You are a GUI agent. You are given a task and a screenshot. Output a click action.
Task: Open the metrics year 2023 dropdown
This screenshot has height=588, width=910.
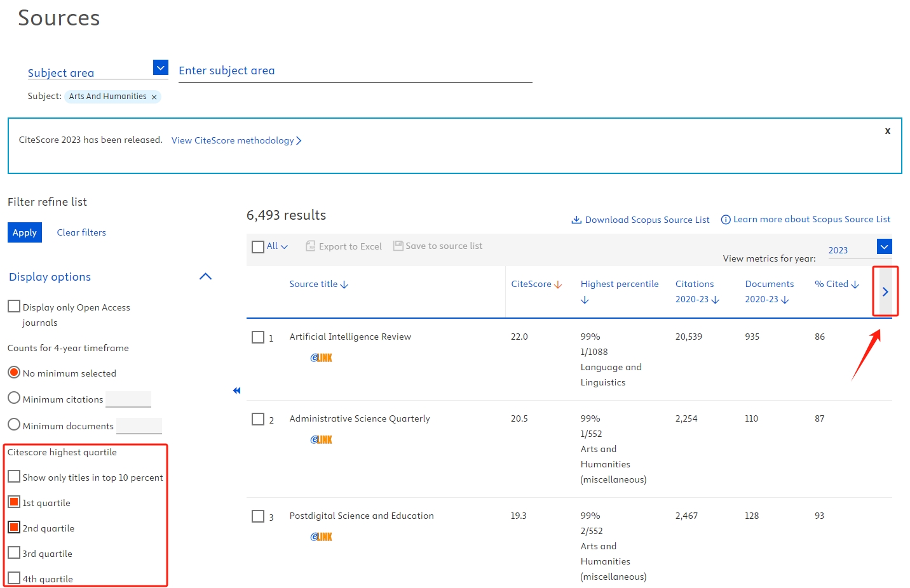pyautogui.click(x=884, y=246)
